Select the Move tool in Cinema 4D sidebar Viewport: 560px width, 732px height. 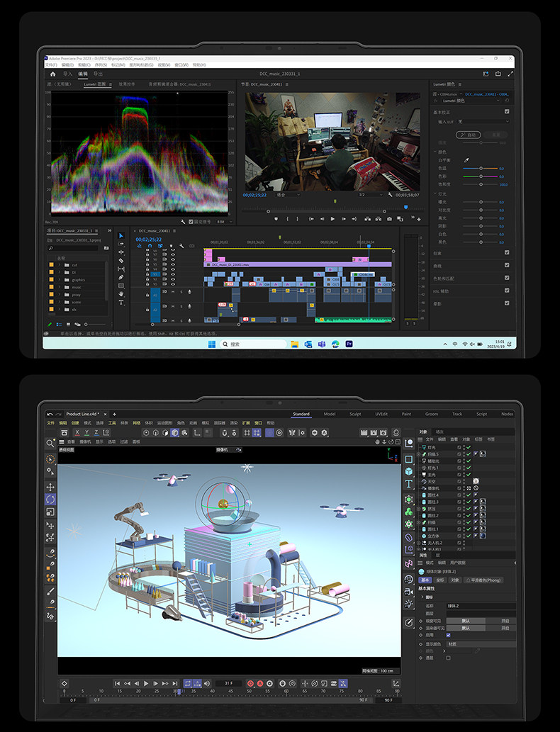click(50, 486)
